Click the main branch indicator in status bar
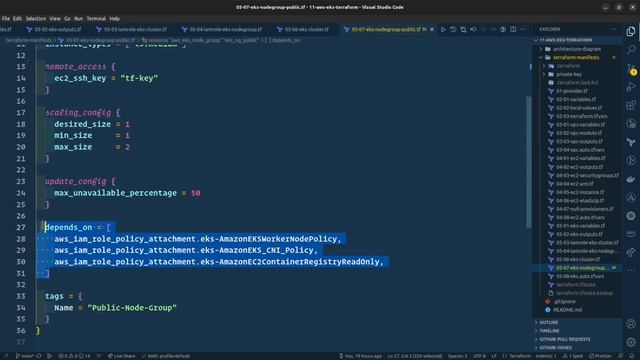 pyautogui.click(x=25, y=356)
